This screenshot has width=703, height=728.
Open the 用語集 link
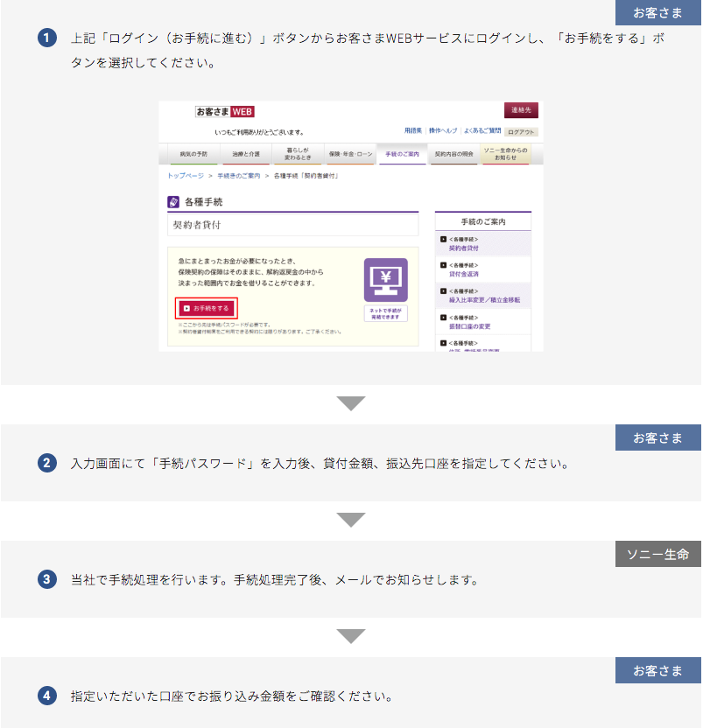click(413, 130)
